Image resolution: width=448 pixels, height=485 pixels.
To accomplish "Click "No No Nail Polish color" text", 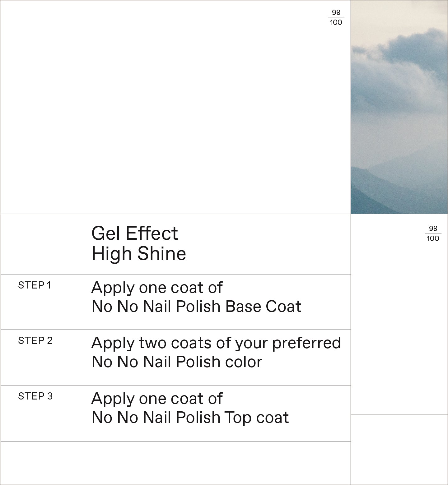I will [177, 362].
